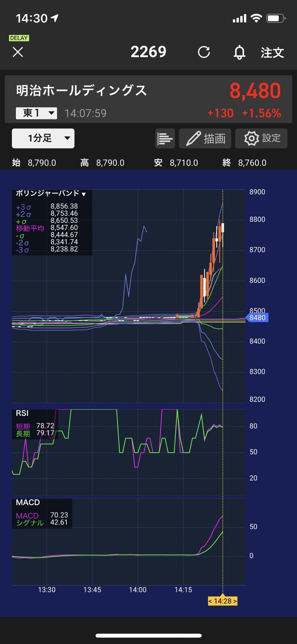
Task: Open the 1分足 timeframe dropdown
Action: [x=43, y=138]
